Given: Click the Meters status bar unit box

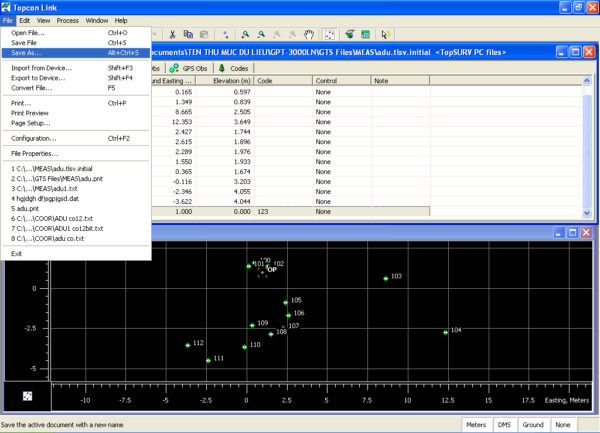Looking at the screenshot, I should pos(476,425).
